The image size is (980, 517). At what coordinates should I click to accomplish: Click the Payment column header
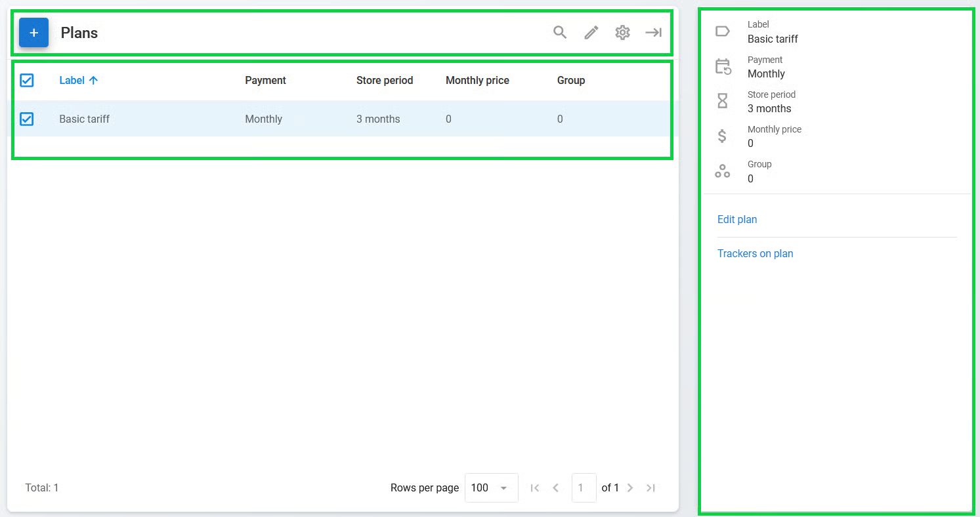coord(265,80)
